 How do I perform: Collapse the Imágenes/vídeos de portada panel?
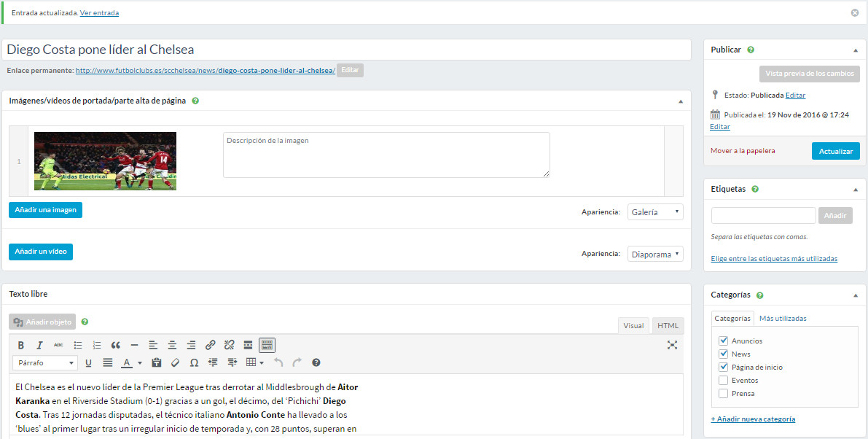[681, 101]
